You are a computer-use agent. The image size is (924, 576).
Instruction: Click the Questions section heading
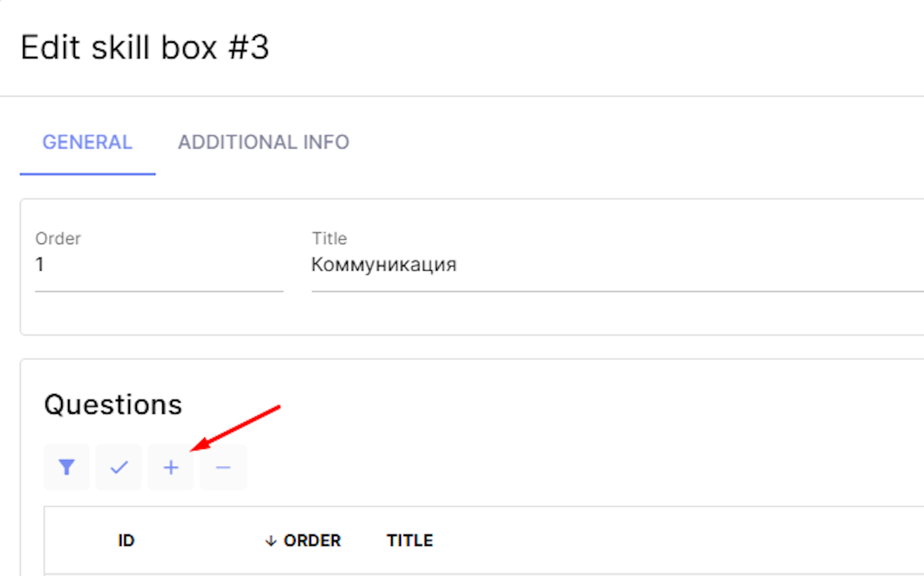113,405
